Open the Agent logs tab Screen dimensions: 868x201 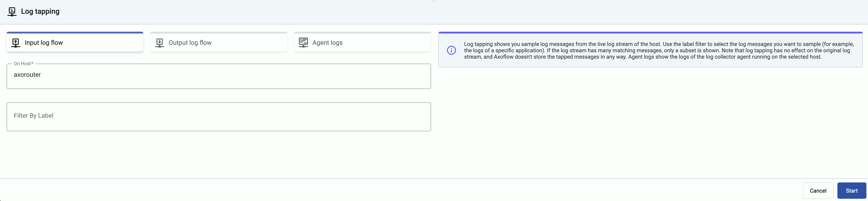point(363,42)
